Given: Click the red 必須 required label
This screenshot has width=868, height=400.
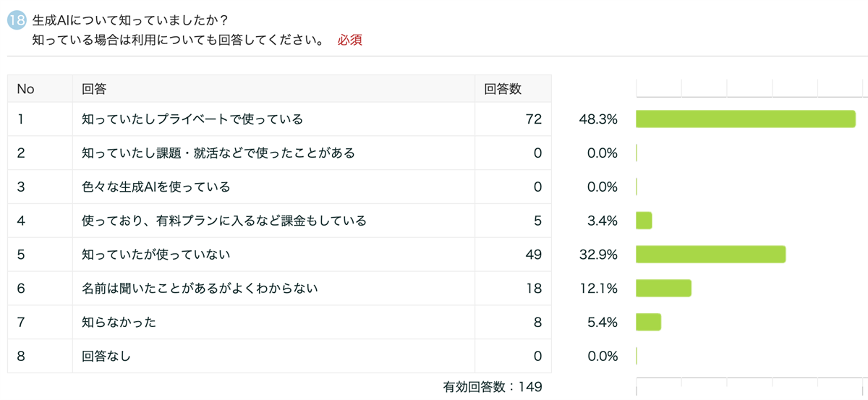Looking at the screenshot, I should [349, 41].
